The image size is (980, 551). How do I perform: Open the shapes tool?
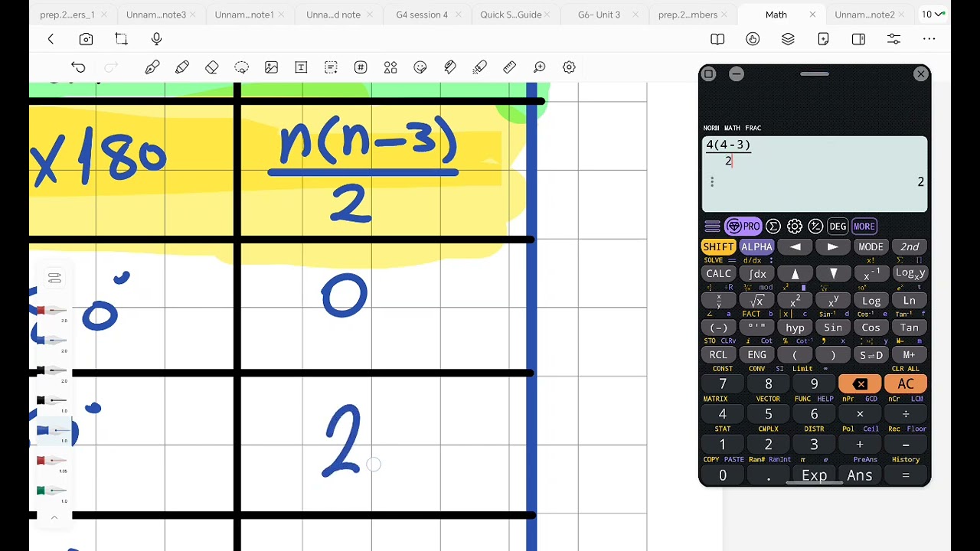click(x=390, y=67)
